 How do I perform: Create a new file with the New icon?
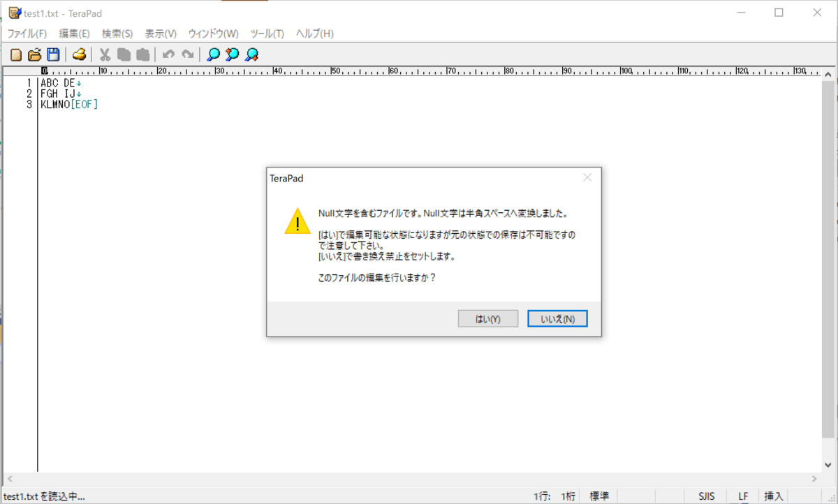point(15,54)
